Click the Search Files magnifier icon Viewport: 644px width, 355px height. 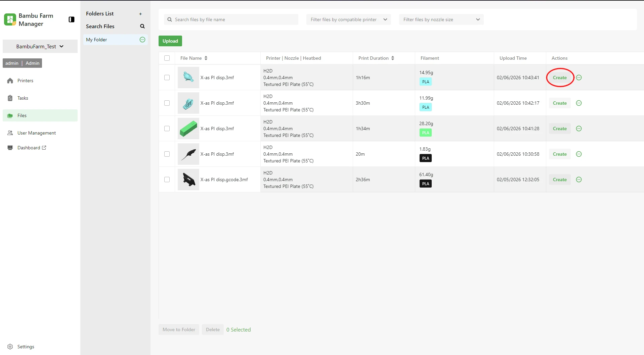(x=142, y=26)
